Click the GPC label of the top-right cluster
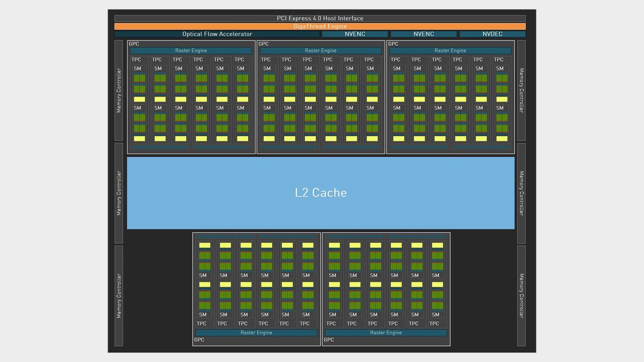This screenshot has height=362, width=644. (393, 44)
